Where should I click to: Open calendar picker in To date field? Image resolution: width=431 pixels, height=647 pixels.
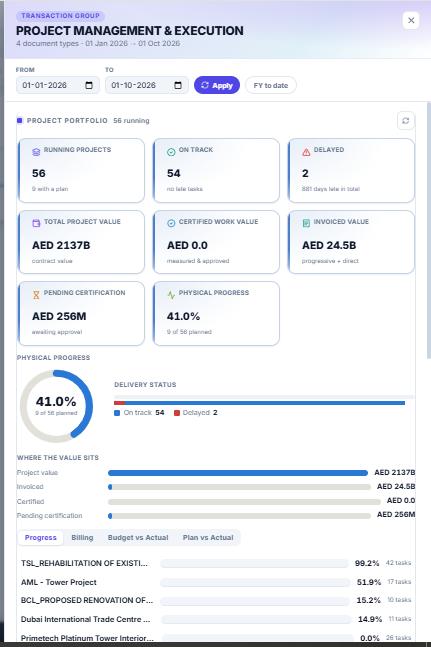178,85
